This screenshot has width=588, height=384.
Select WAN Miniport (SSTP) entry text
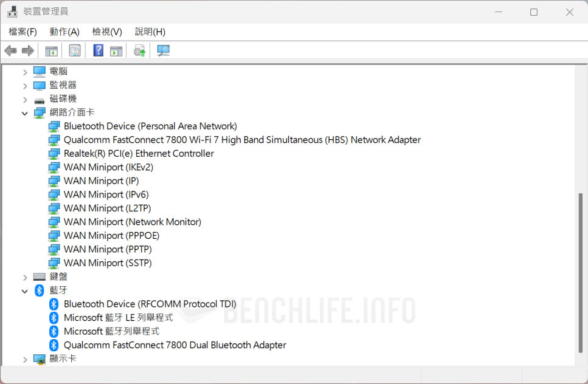pos(108,263)
